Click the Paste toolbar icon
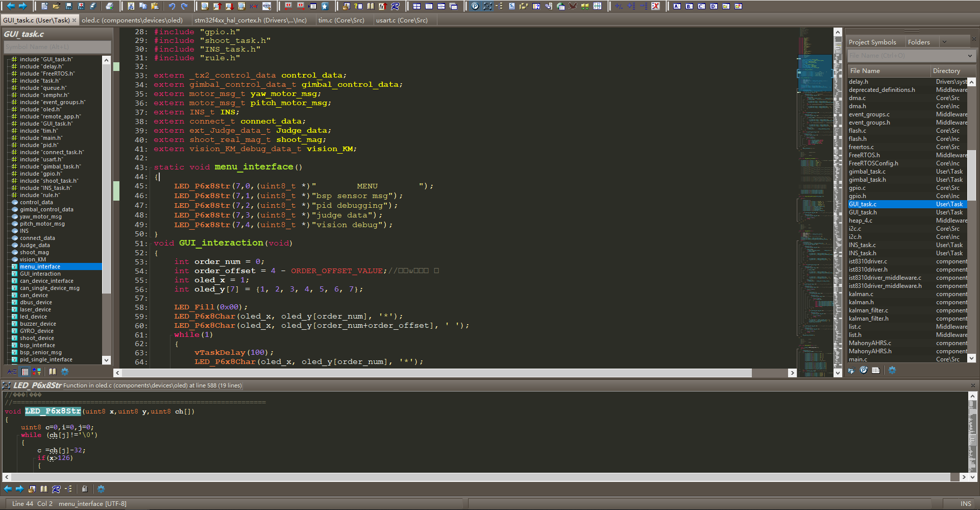The height and width of the screenshot is (510, 980). (x=156, y=6)
